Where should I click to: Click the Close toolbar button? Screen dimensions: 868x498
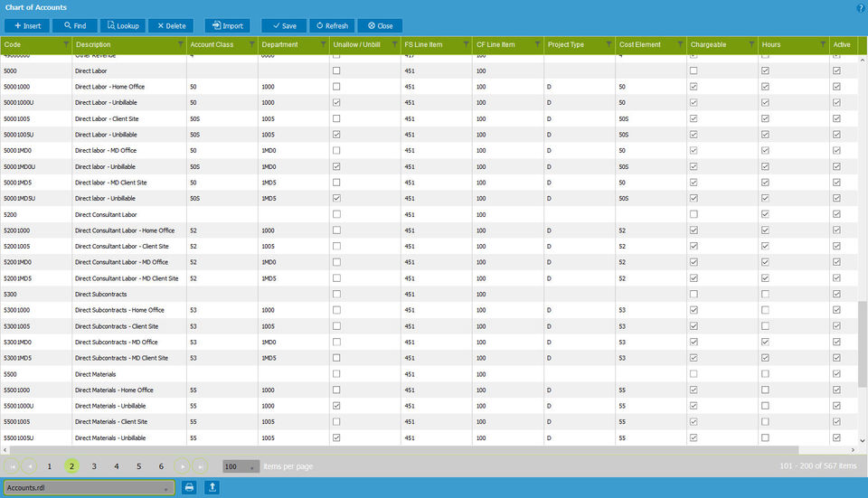[x=380, y=26]
